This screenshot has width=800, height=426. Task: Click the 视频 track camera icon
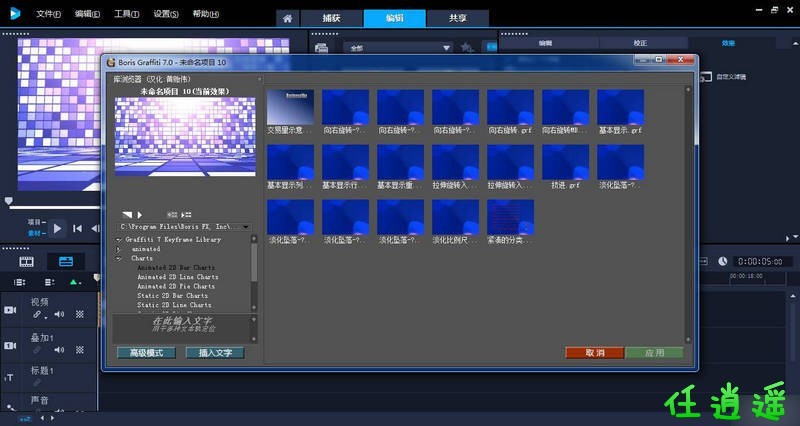[10, 310]
